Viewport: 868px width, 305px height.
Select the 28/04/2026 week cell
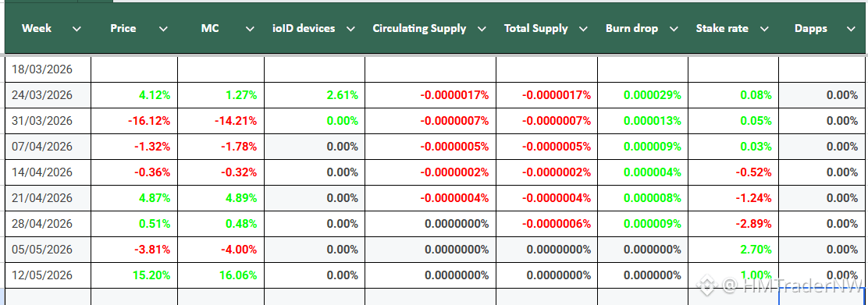point(48,224)
